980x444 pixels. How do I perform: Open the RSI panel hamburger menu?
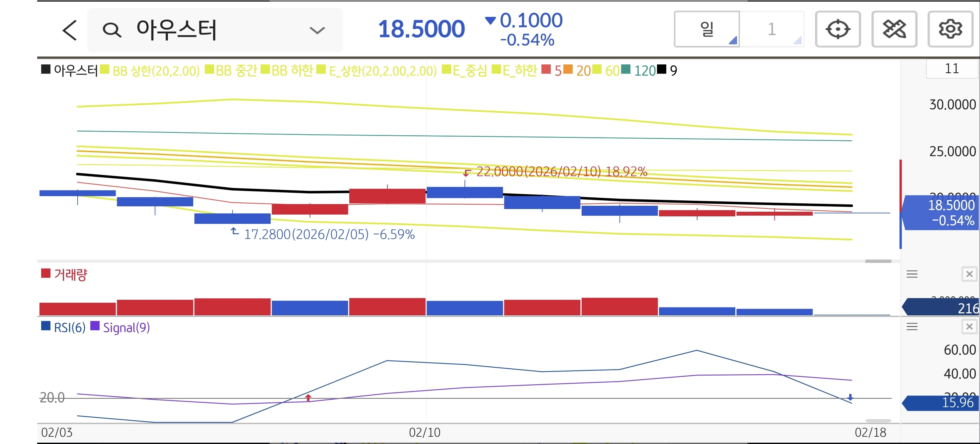(912, 326)
